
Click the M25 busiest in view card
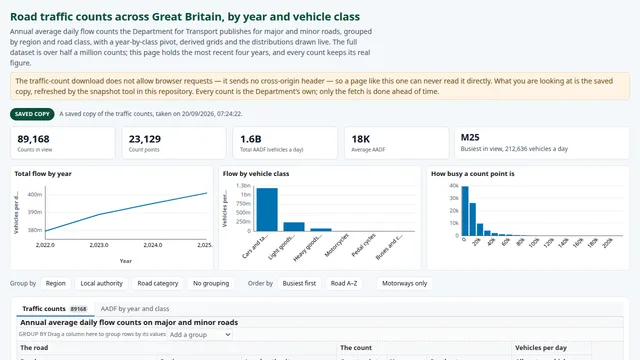(542, 143)
